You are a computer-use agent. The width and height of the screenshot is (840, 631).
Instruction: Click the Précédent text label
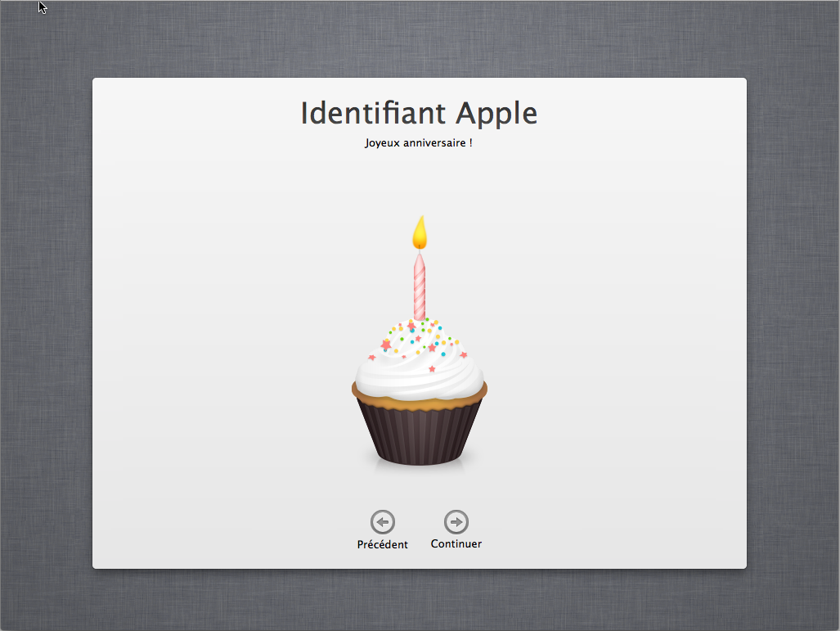(x=383, y=544)
